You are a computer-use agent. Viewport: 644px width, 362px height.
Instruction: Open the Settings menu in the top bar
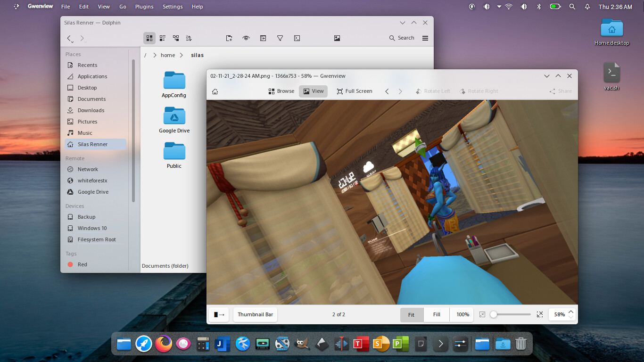173,7
